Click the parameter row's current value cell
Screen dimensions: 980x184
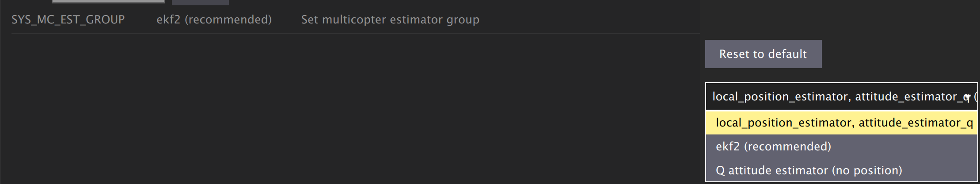tap(214, 20)
